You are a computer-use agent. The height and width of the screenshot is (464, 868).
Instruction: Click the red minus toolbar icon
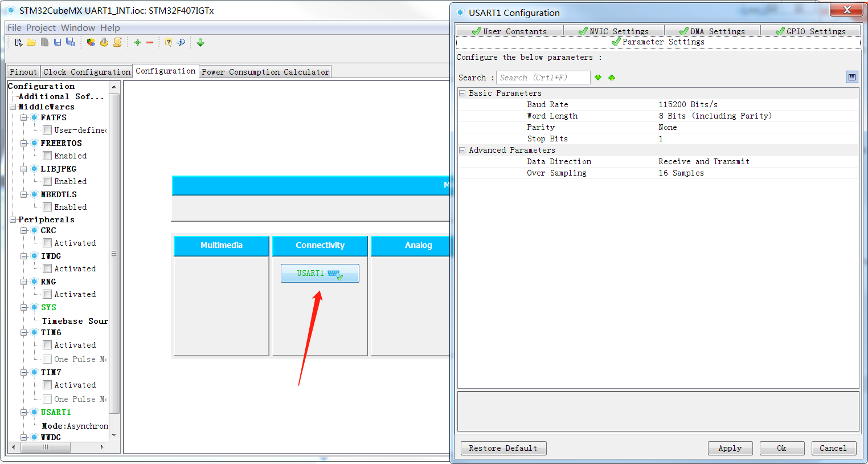tap(149, 42)
